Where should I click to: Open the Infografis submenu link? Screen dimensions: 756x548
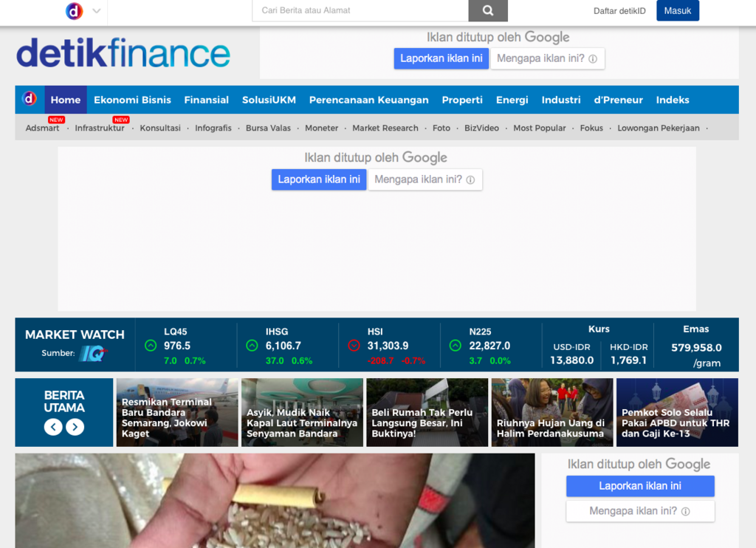pyautogui.click(x=213, y=128)
